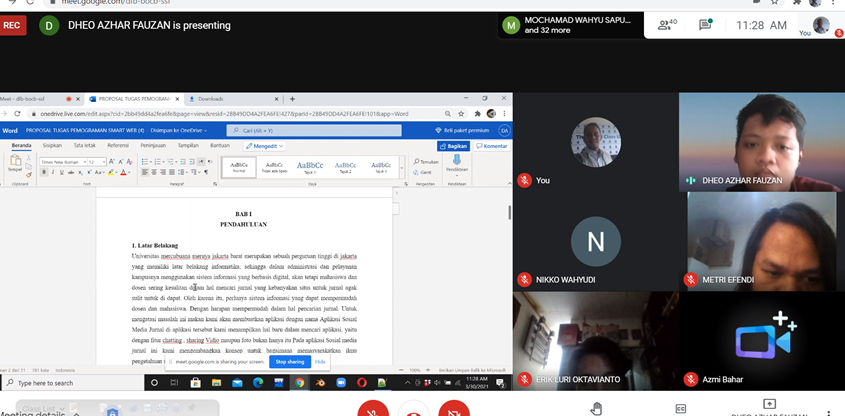
Task: Open the Times New Roman font dropdown
Action: tap(60, 161)
